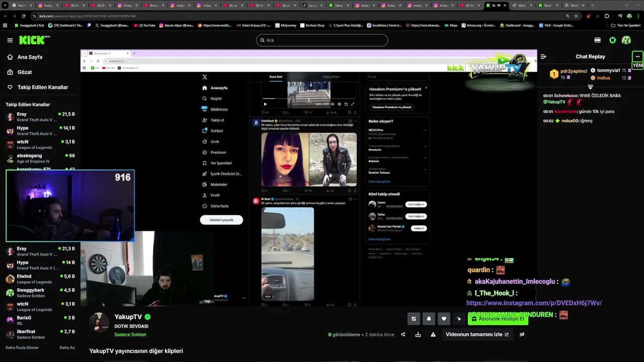644x362 pixels.
Task: Open Elwind League of Legends channel
Action: coord(40,279)
